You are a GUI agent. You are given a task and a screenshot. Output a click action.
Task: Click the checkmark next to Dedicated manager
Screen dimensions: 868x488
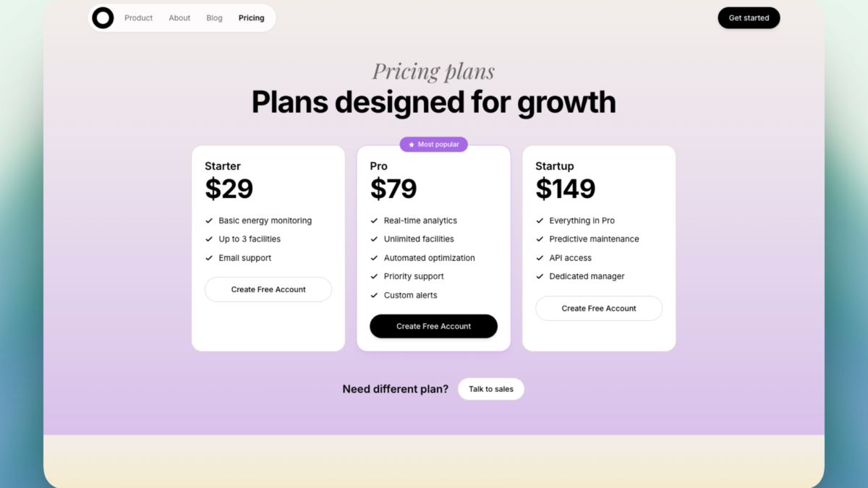click(x=539, y=276)
